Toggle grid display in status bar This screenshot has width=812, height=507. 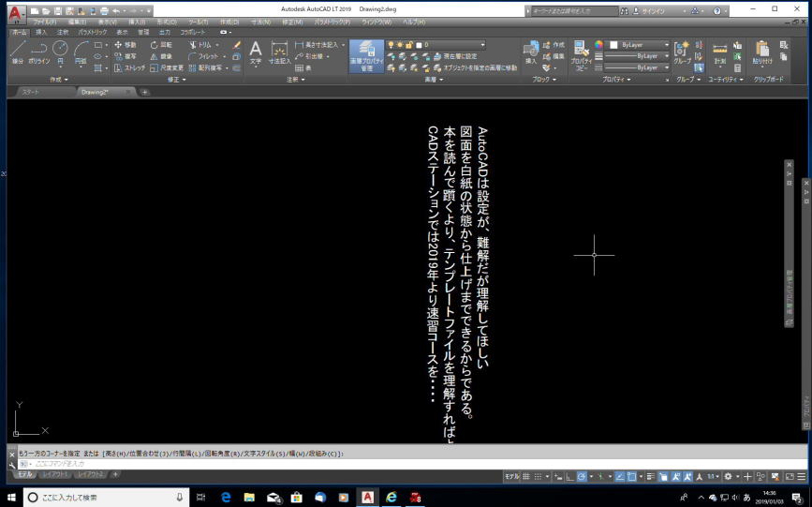526,476
